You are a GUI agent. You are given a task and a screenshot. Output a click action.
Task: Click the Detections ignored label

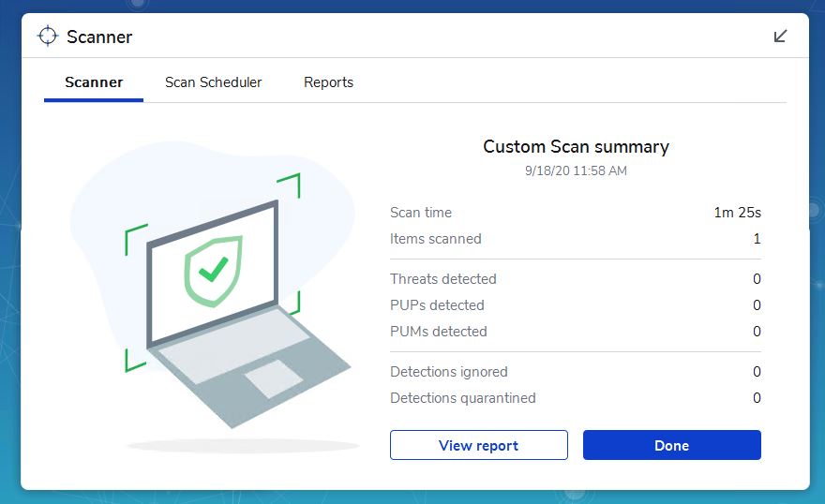(449, 372)
